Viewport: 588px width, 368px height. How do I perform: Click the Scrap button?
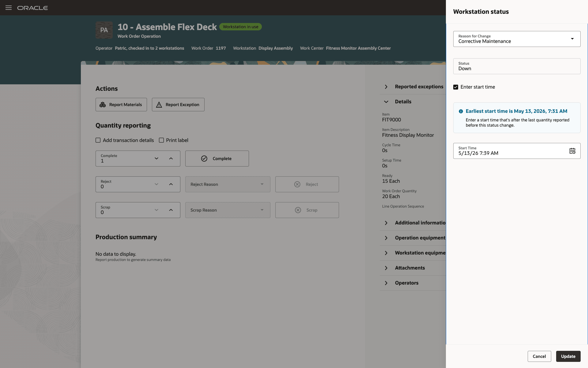click(307, 210)
